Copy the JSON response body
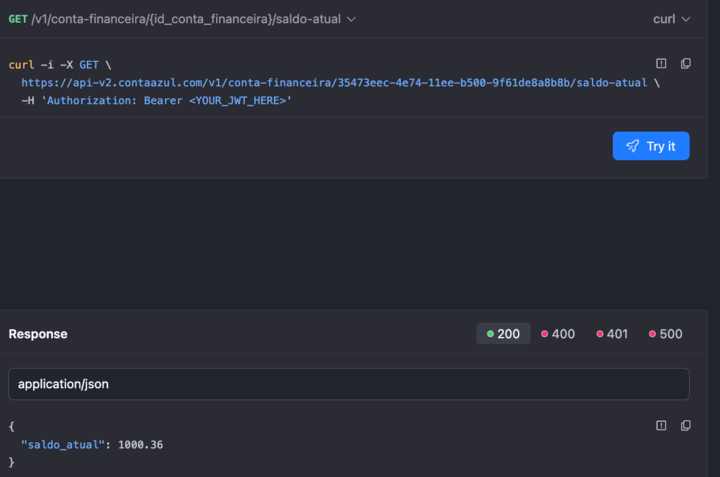Screen dimensions: 720x477 click(685, 426)
